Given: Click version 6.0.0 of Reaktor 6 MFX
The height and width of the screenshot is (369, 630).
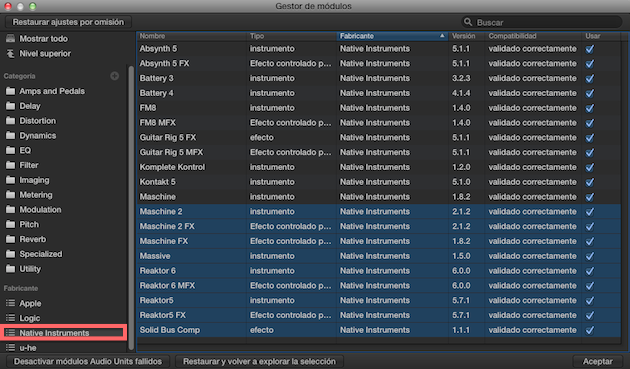Looking at the screenshot, I should pos(461,285).
